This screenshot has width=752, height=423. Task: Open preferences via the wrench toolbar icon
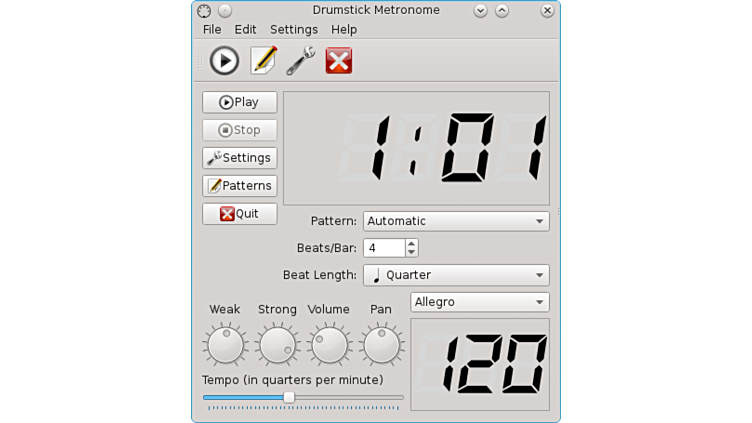tap(301, 61)
